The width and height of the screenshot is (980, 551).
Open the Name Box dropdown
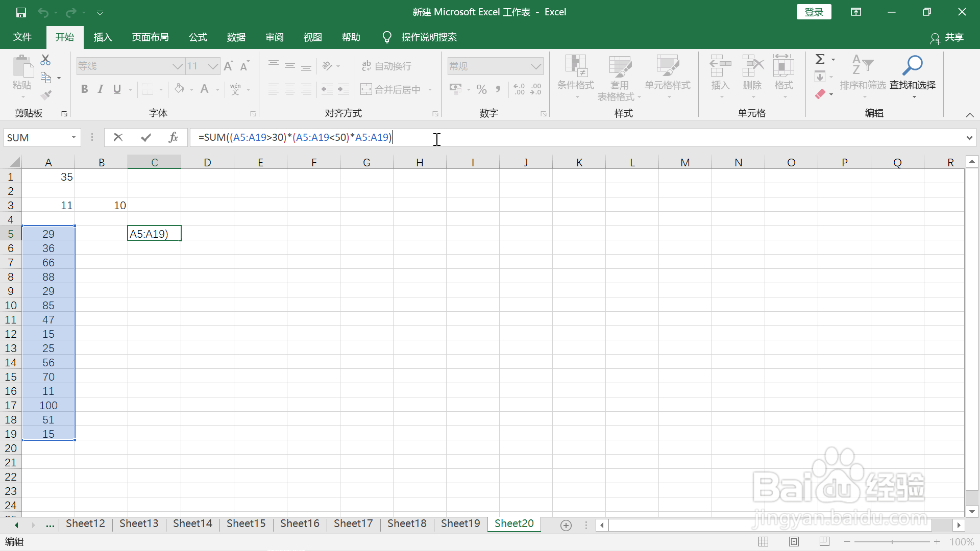coord(73,138)
